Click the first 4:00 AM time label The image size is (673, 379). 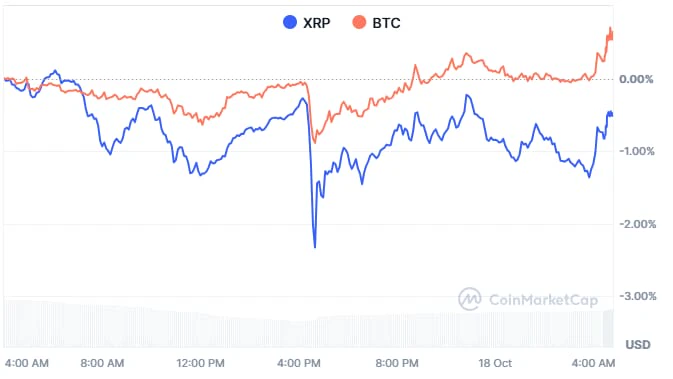[x=27, y=363]
